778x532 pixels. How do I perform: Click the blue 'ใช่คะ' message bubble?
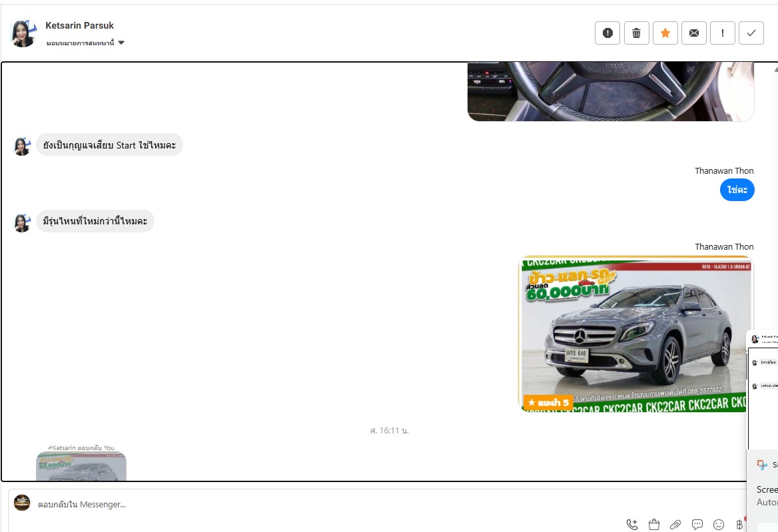737,190
